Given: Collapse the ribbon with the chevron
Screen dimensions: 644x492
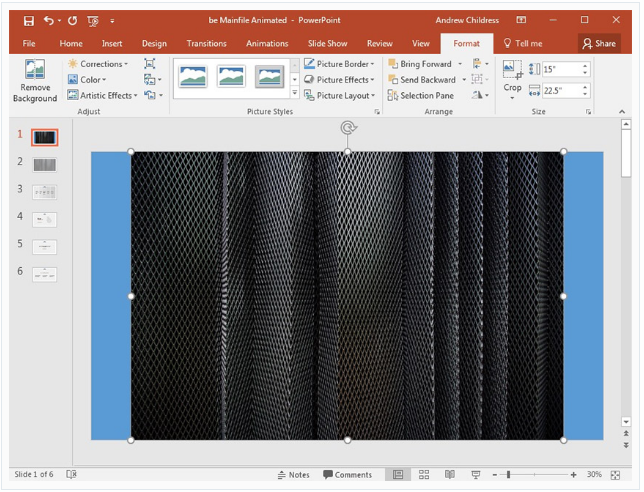Looking at the screenshot, I should click(x=622, y=111).
